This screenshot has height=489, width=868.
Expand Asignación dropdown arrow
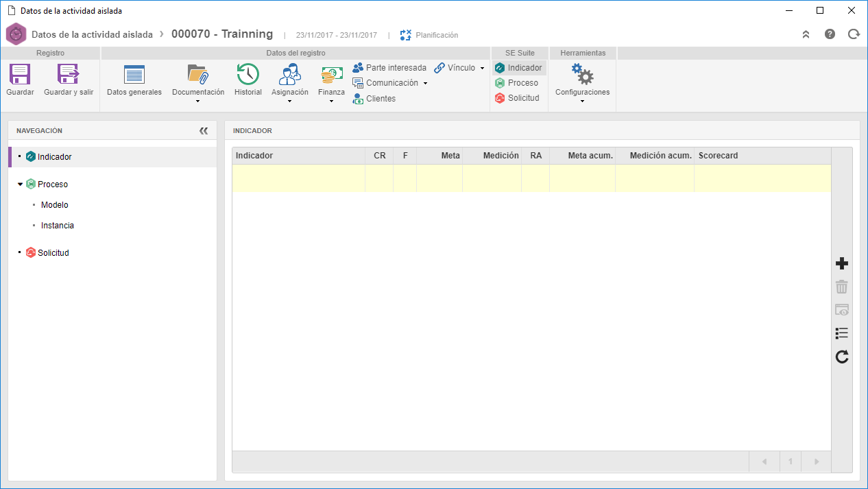[x=290, y=102]
